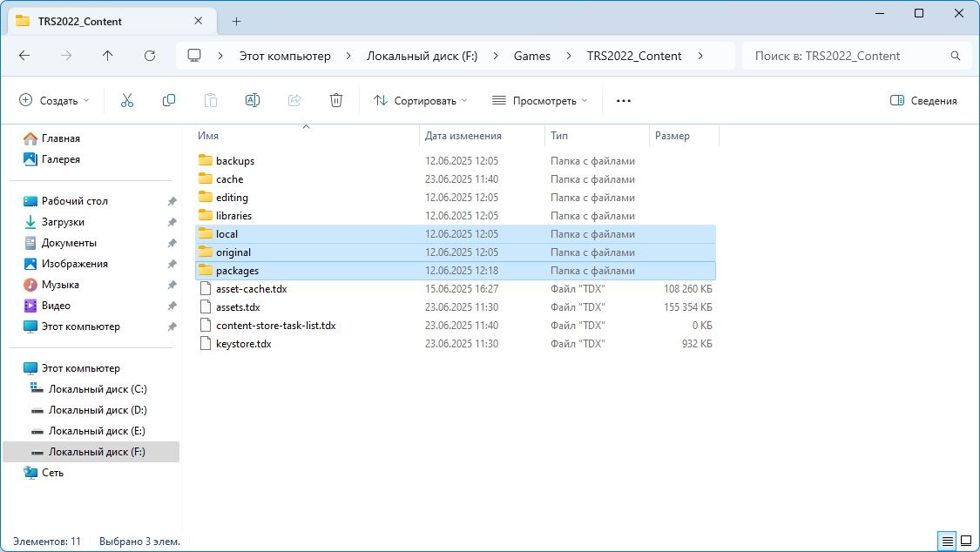980x552 pixels.
Task: Click pin icon beside Музыка
Action: click(x=172, y=285)
